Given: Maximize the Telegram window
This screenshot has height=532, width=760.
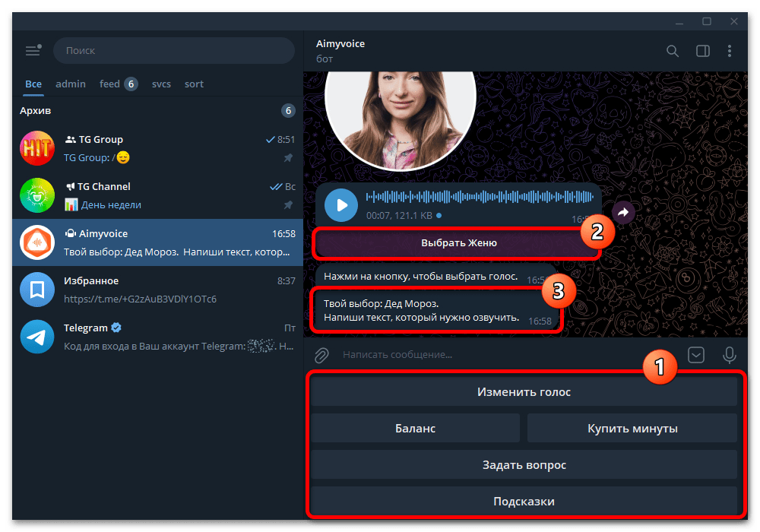Looking at the screenshot, I should click(x=707, y=21).
